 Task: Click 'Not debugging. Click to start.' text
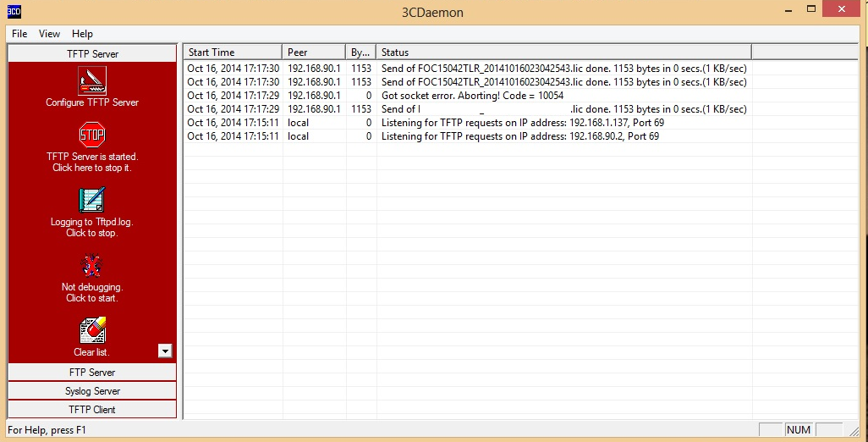point(92,292)
